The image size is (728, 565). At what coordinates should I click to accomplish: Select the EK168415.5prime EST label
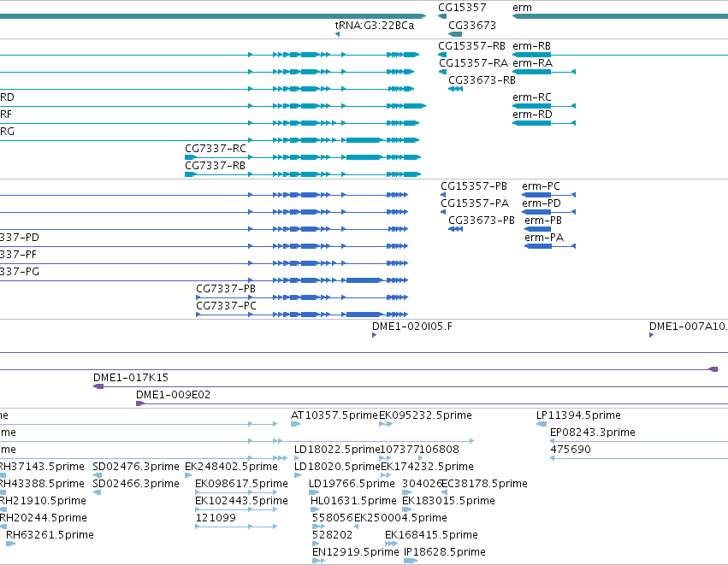pyautogui.click(x=431, y=535)
